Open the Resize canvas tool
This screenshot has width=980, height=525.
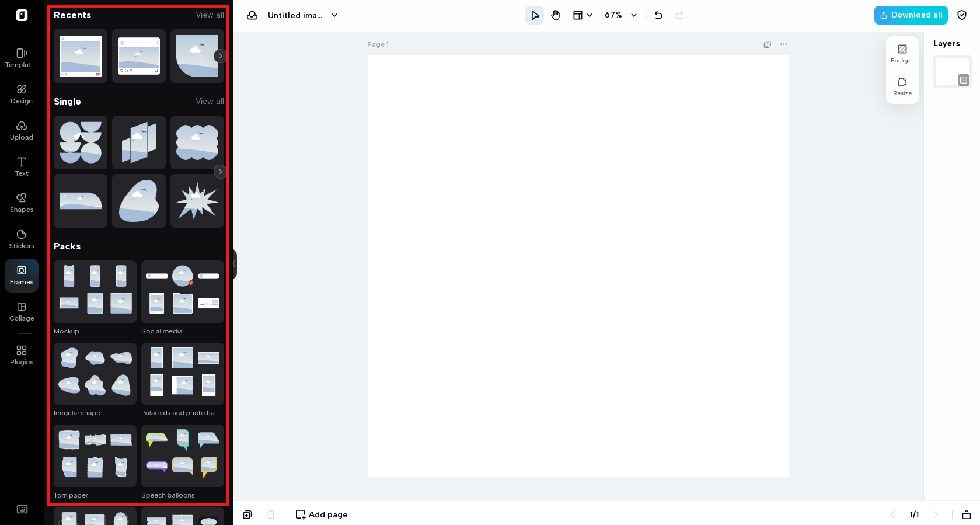902,86
